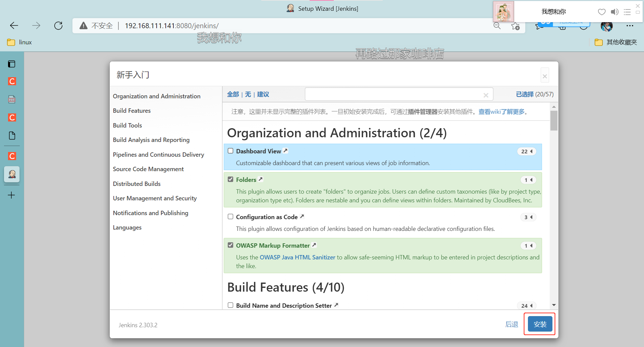Click the plugin list scrollbar down arrow
644x347 pixels.
pos(554,305)
